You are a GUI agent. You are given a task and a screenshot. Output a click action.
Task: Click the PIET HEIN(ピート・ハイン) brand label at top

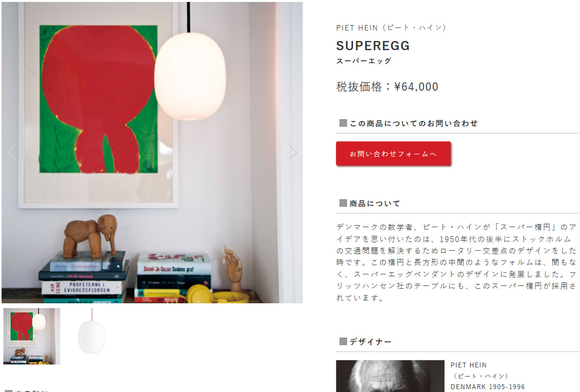click(391, 27)
